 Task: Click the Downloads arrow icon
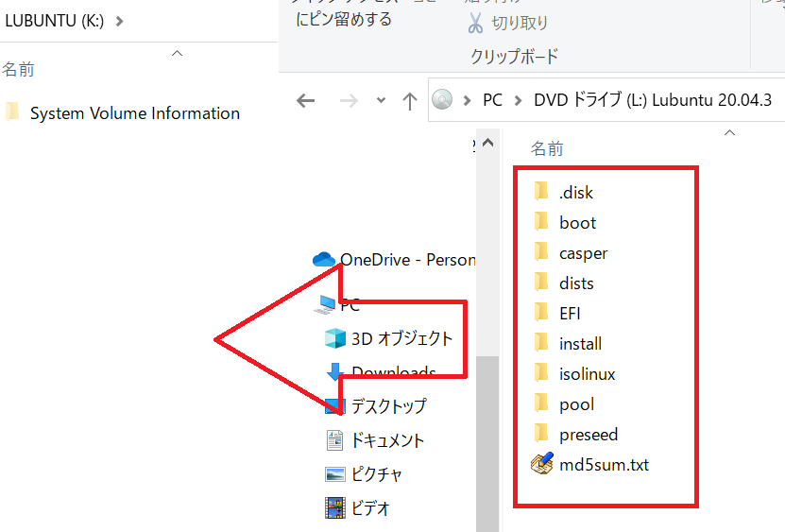pyautogui.click(x=333, y=371)
